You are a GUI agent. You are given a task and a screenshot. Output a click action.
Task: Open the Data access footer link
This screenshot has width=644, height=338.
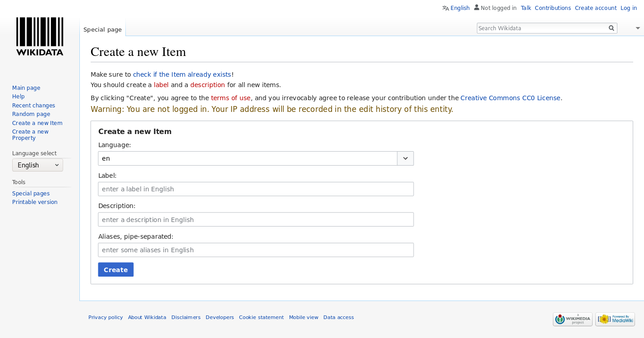[339, 317]
